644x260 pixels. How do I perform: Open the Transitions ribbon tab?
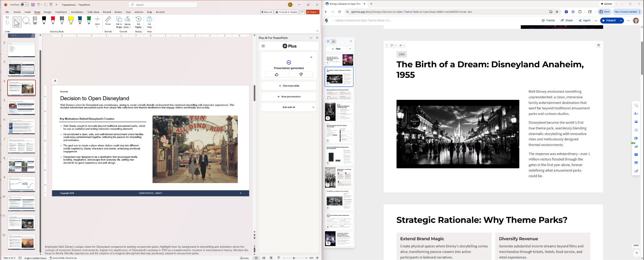pos(61,12)
